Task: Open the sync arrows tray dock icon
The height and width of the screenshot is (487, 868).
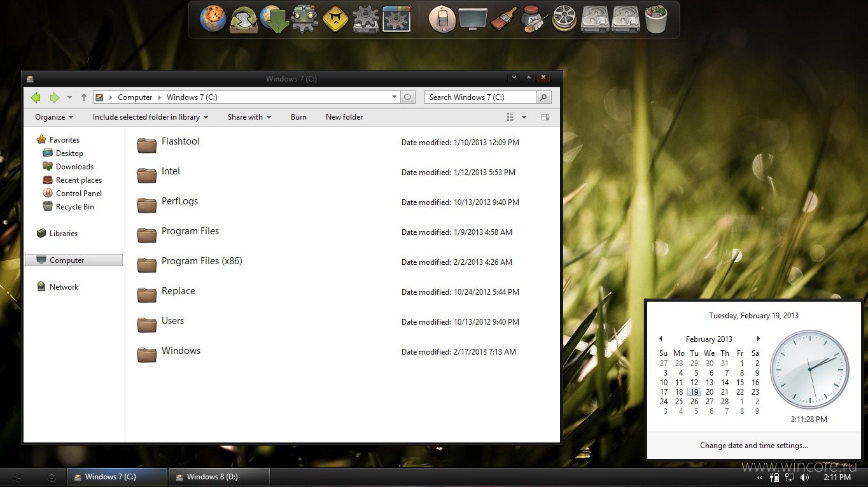Action: click(x=244, y=18)
